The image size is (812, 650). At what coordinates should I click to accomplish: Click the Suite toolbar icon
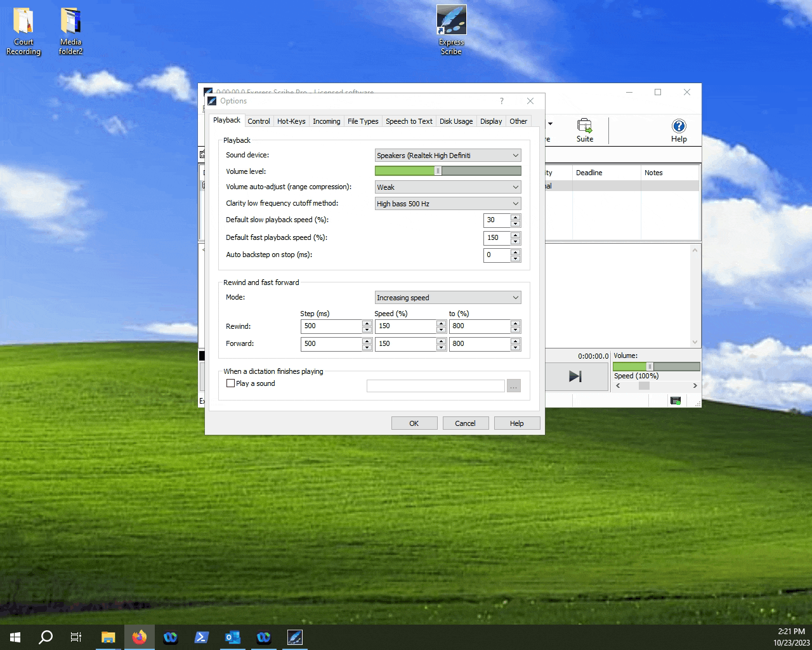click(584, 130)
